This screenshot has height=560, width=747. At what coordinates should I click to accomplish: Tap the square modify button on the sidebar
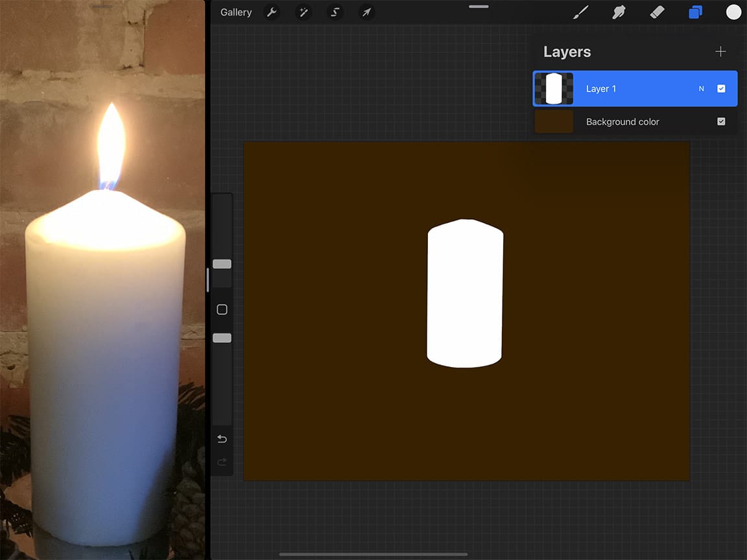(221, 309)
